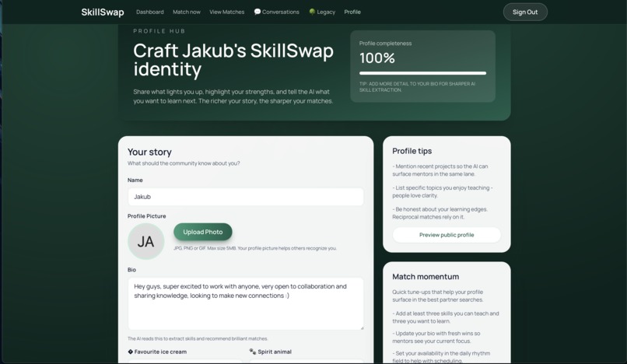
Task: Click the Spirit animal paw icon
Action: (x=252, y=352)
